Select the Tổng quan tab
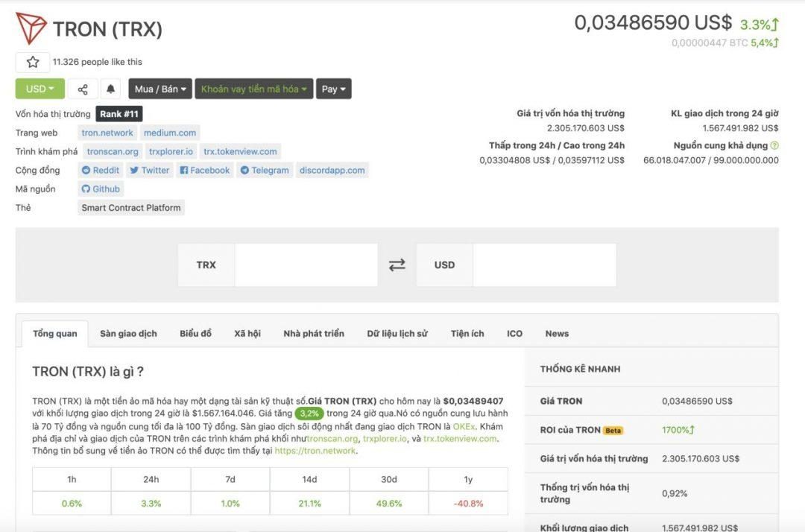The image size is (805, 532). pos(55,334)
